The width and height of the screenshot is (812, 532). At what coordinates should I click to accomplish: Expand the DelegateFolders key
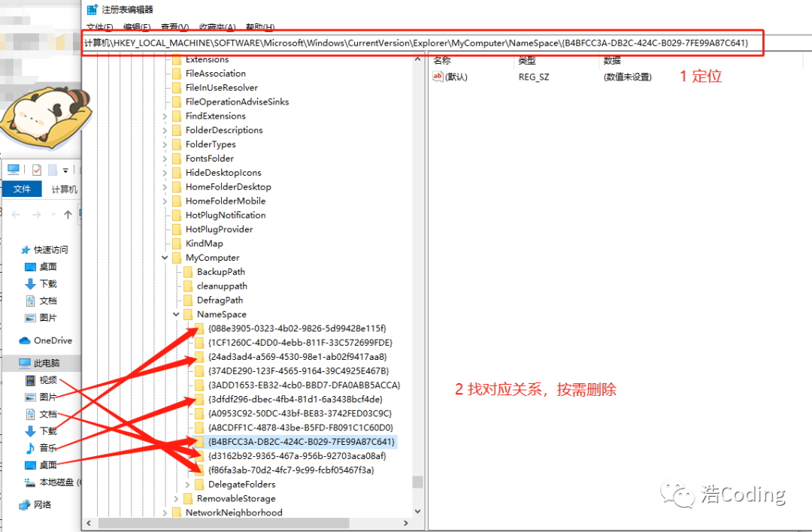pos(187,485)
